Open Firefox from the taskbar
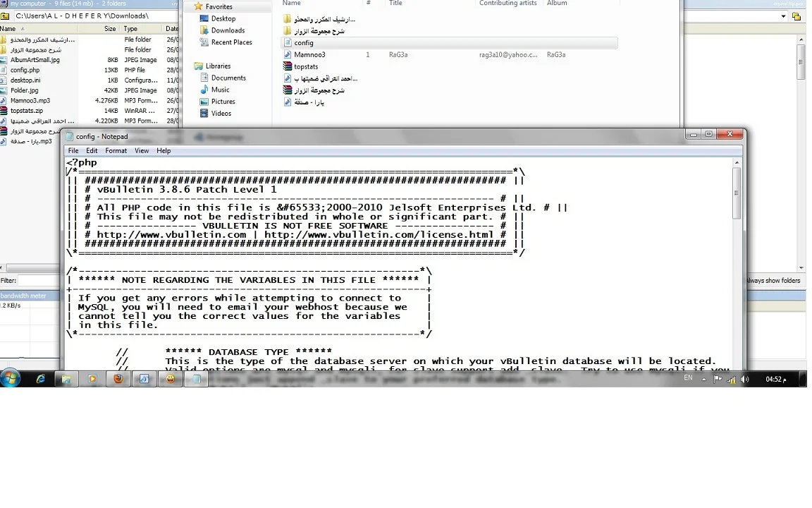The height and width of the screenshot is (508, 812). coord(118,379)
